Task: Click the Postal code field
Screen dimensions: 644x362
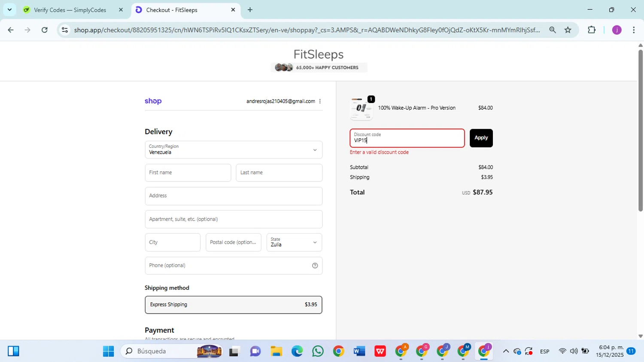Action: tap(234, 242)
